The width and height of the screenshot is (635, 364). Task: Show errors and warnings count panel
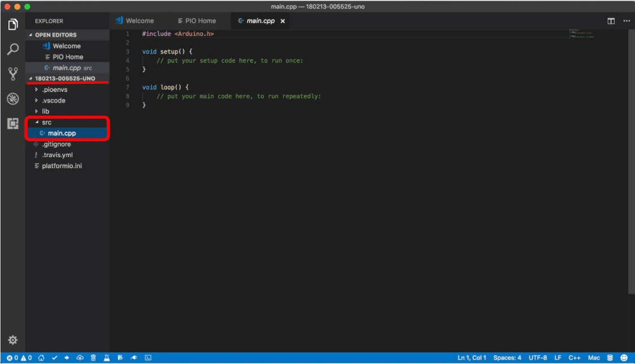(x=19, y=358)
